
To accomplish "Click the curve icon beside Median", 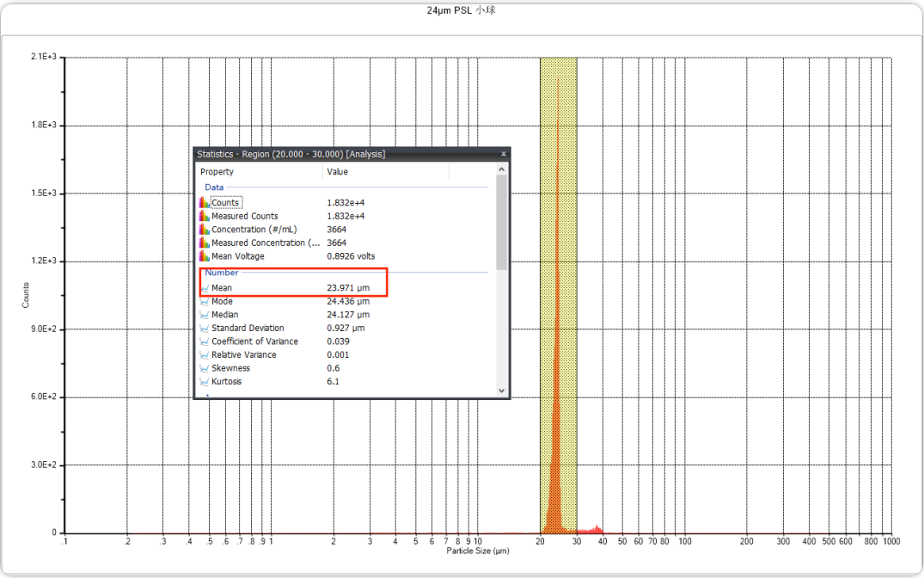I will pyautogui.click(x=205, y=315).
